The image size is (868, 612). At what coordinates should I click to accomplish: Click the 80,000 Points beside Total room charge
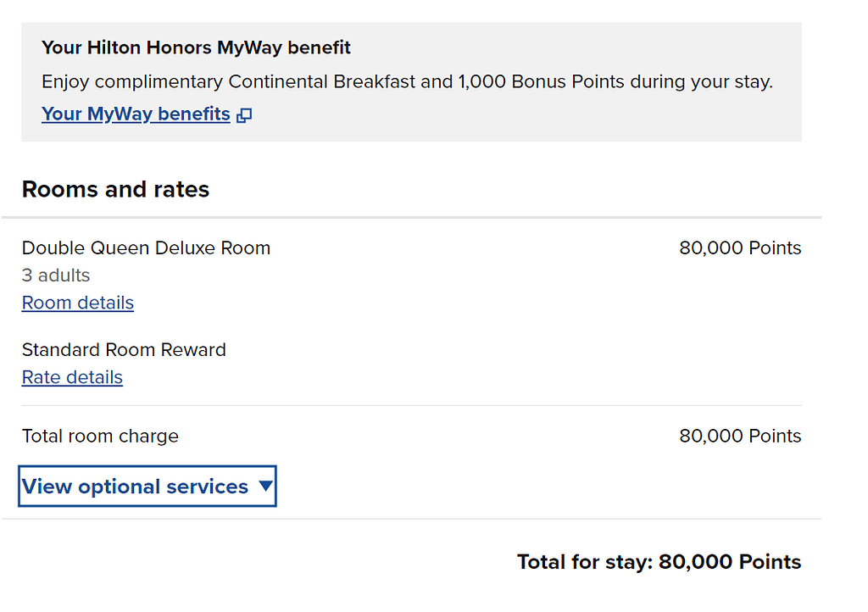[x=740, y=437]
